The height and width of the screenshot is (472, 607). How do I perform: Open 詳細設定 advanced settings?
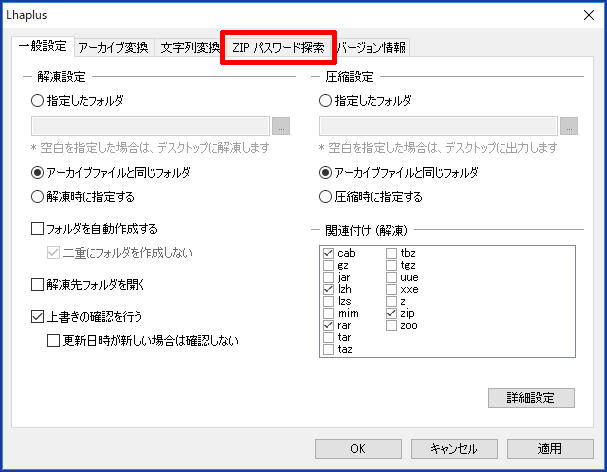(531, 398)
